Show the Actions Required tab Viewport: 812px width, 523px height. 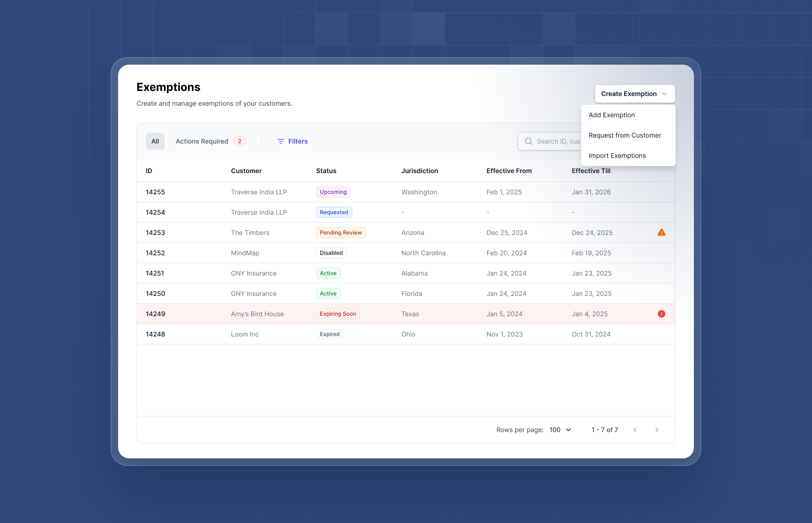(x=211, y=141)
